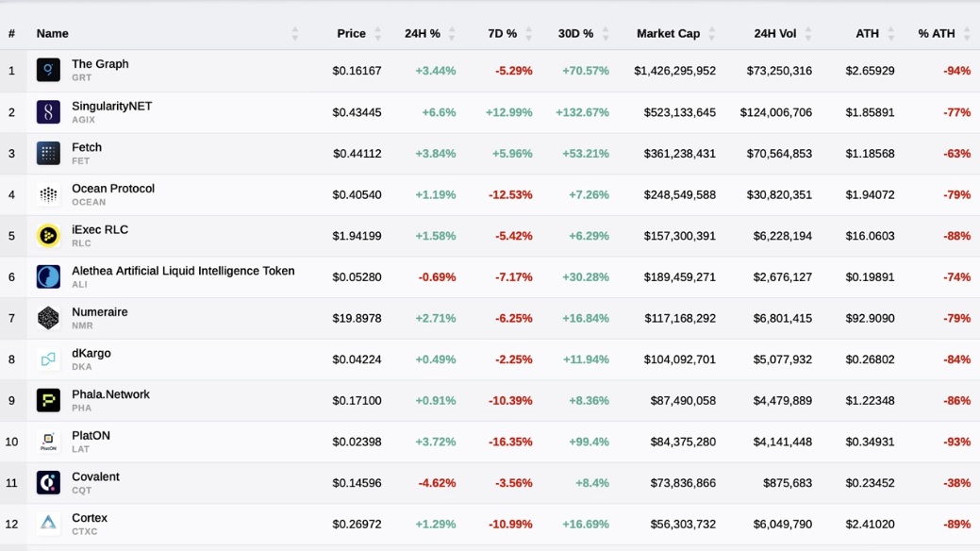Image resolution: width=980 pixels, height=551 pixels.
Task: Sort table by Name column arrows
Action: pos(295,34)
